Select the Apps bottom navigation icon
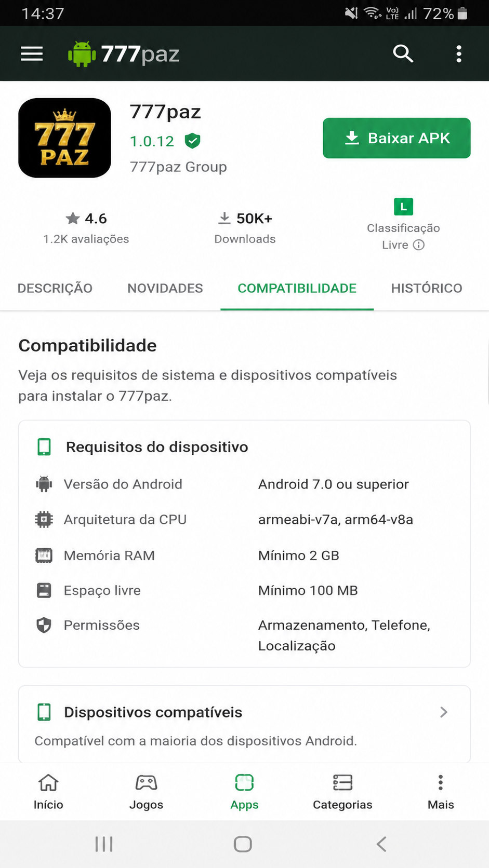The width and height of the screenshot is (489, 868). [x=244, y=782]
